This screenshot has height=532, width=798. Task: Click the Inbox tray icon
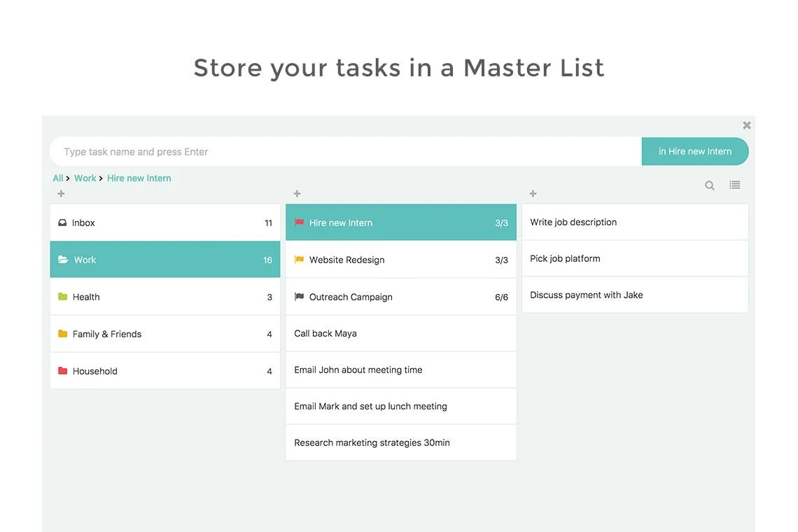62,223
